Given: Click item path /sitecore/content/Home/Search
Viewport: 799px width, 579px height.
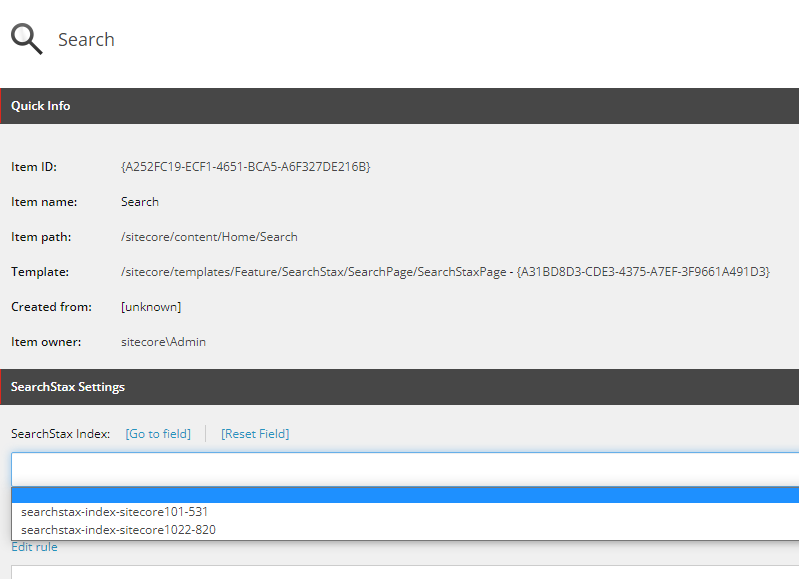Looking at the screenshot, I should click(x=209, y=237).
